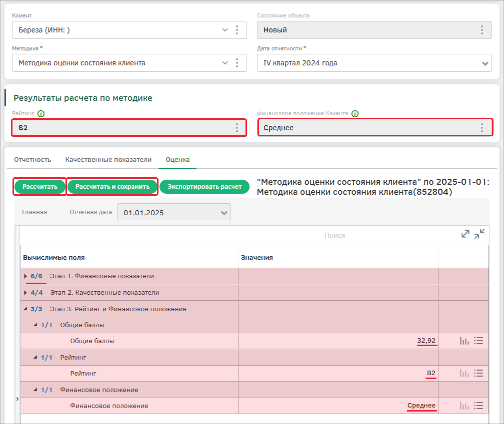504x424 pixels.
Task: Click the 6/6 counter link in Этап 1
Action: (36, 276)
